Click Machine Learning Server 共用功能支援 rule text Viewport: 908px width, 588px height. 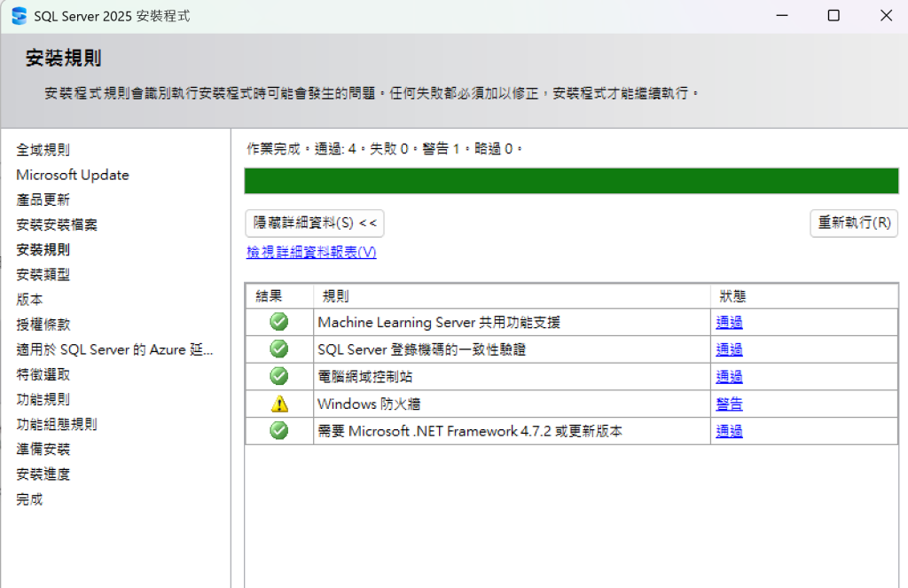439,322
